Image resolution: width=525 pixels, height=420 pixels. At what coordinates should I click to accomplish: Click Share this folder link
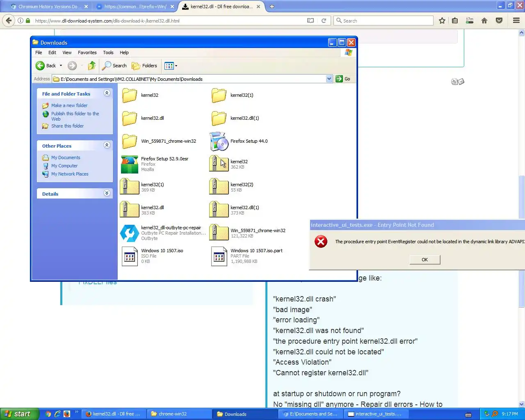[67, 126]
